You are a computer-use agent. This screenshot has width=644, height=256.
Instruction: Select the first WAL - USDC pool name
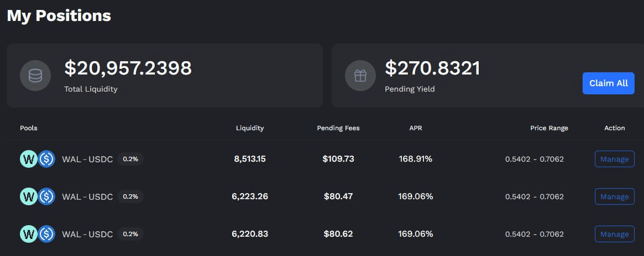[x=87, y=159]
